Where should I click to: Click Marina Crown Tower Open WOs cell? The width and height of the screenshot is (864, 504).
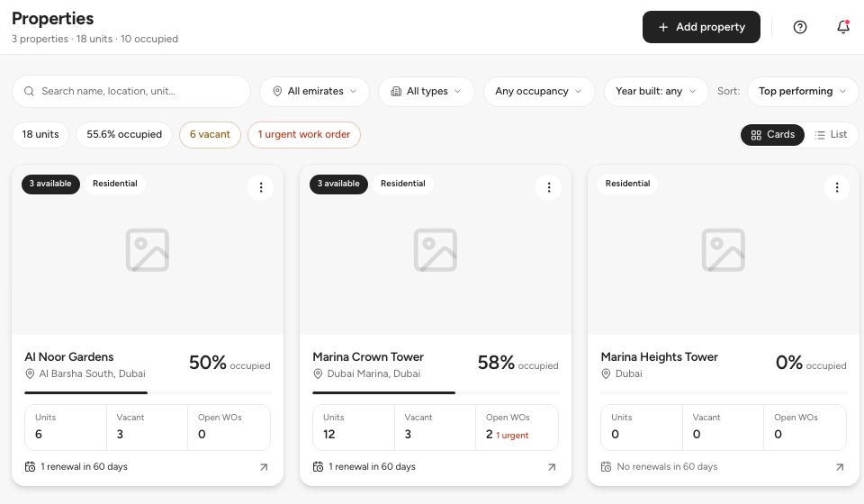pos(517,427)
